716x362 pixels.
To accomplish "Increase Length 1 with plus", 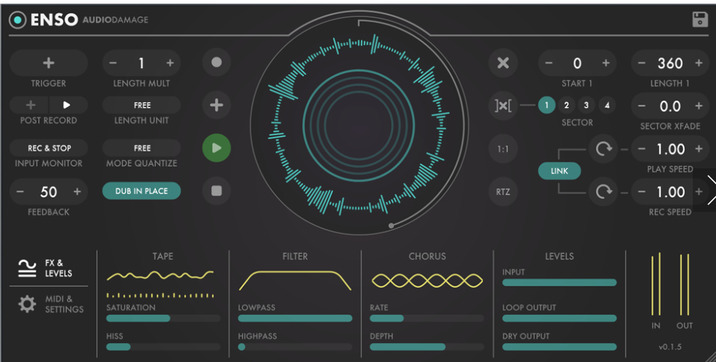I will 699,63.
